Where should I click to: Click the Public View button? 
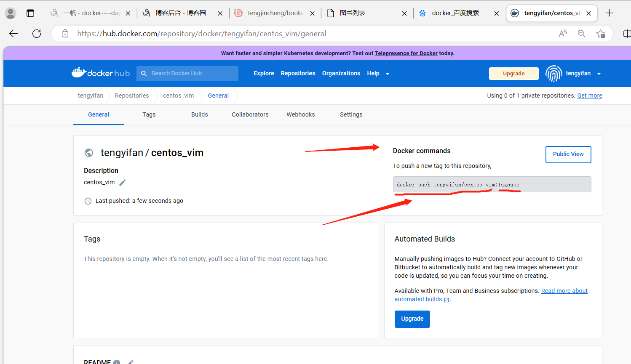[x=568, y=154]
